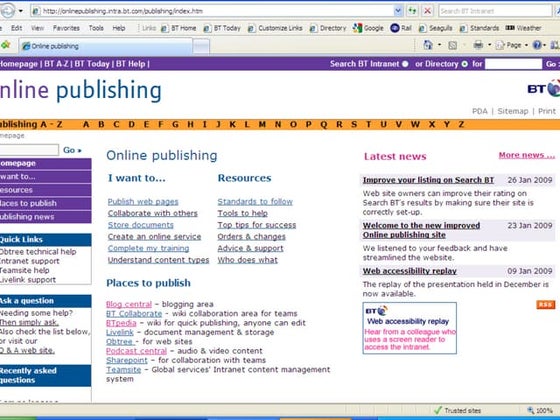Image resolution: width=560 pixels, height=420 pixels.
Task: Click the Print page link below logo
Action: pyautogui.click(x=547, y=111)
